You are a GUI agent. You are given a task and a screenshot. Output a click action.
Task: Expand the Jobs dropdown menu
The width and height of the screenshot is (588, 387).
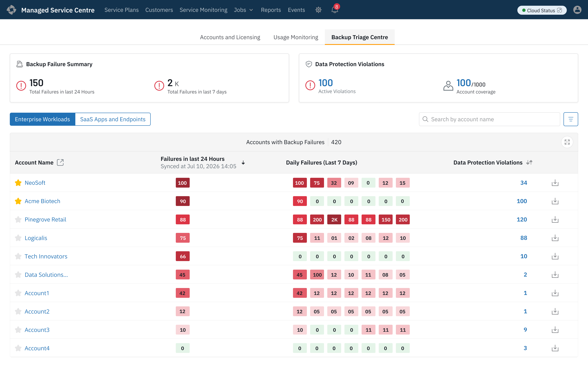[243, 10]
